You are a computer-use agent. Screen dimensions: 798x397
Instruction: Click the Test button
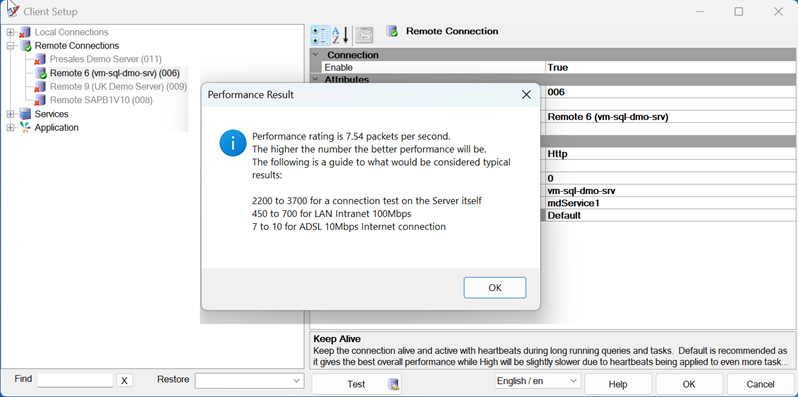click(x=356, y=384)
